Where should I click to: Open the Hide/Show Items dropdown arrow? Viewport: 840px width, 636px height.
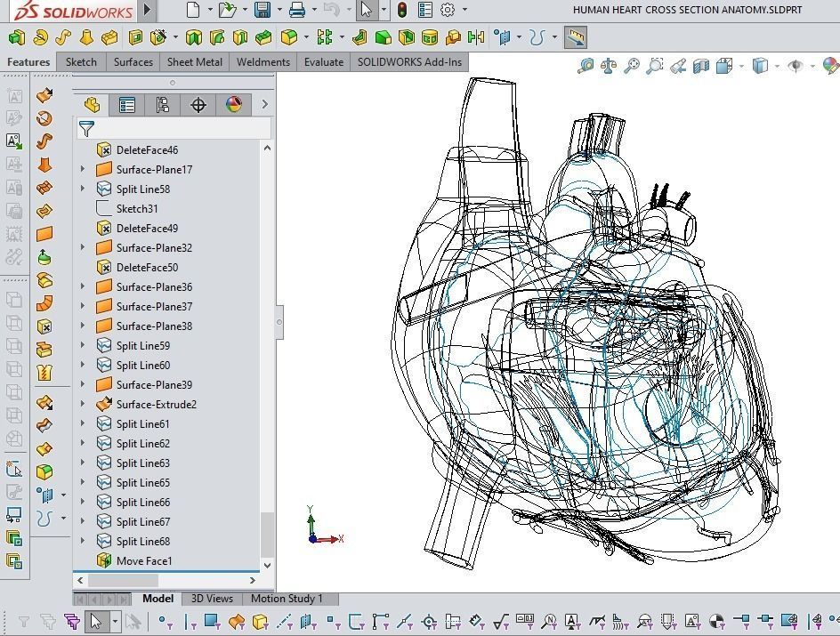click(812, 67)
